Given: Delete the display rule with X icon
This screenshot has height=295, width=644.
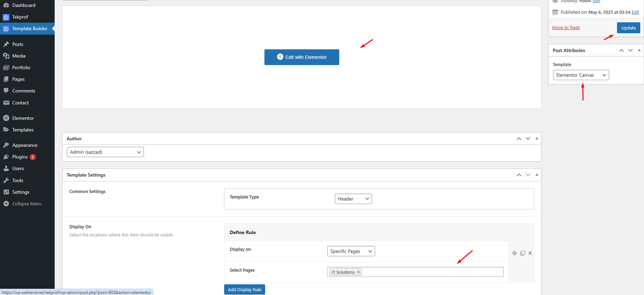Looking at the screenshot, I should [x=530, y=253].
